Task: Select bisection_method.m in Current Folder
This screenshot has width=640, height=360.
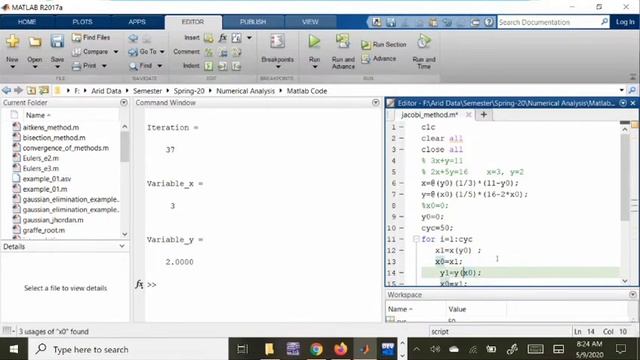Action: 54,138
